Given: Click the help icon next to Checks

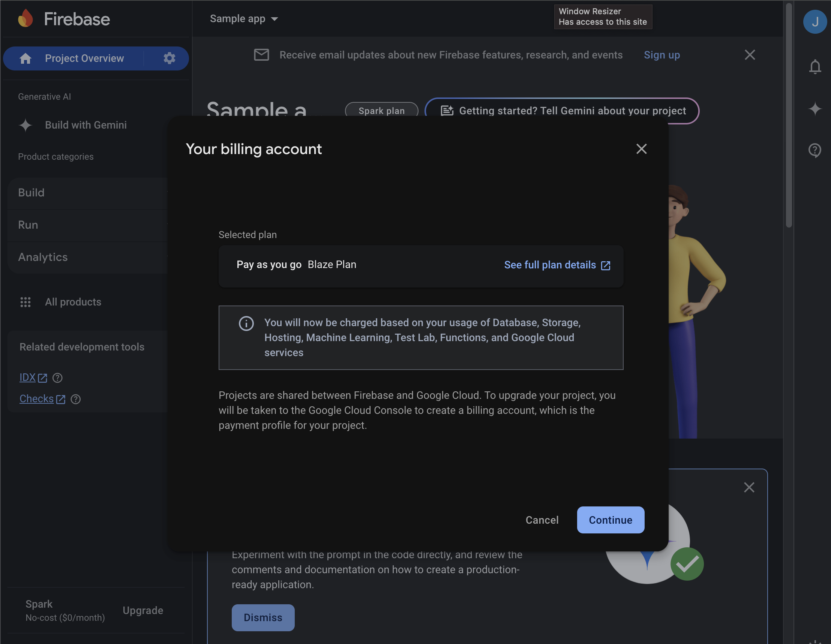Looking at the screenshot, I should (75, 399).
